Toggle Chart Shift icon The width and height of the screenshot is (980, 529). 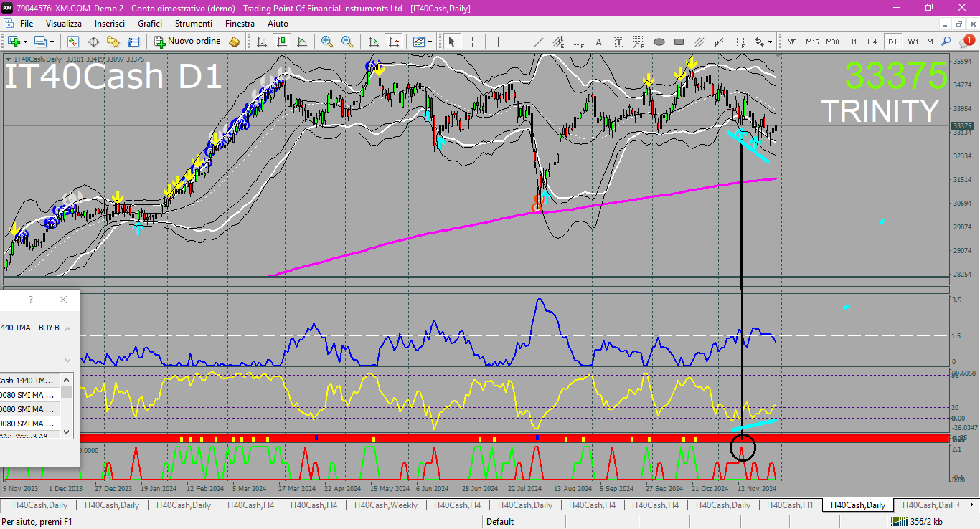[x=393, y=42]
